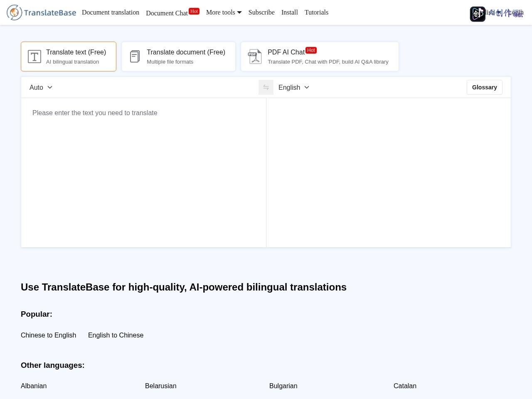Open the PDF AI Chat icon
532x399 pixels.
tap(255, 57)
